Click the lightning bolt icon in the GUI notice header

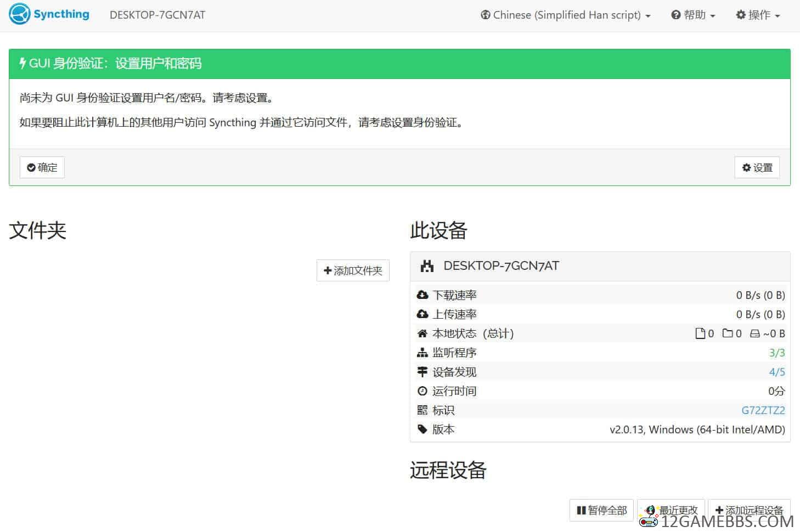(22, 63)
